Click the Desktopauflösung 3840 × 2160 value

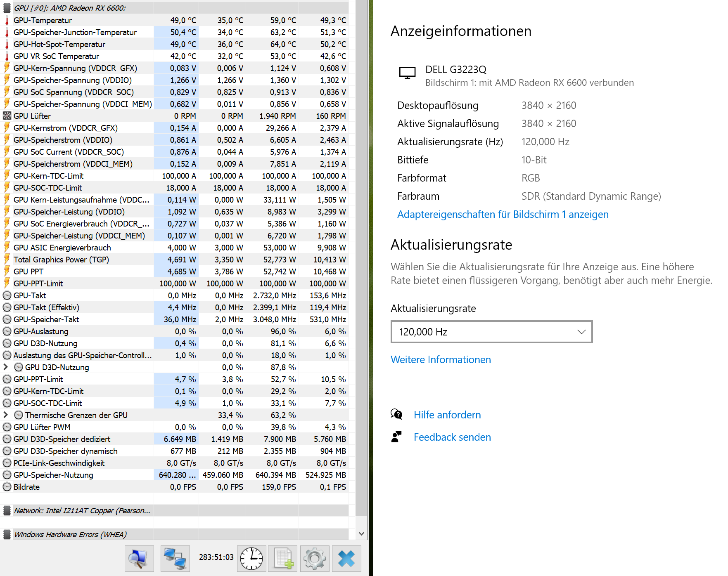[549, 106]
